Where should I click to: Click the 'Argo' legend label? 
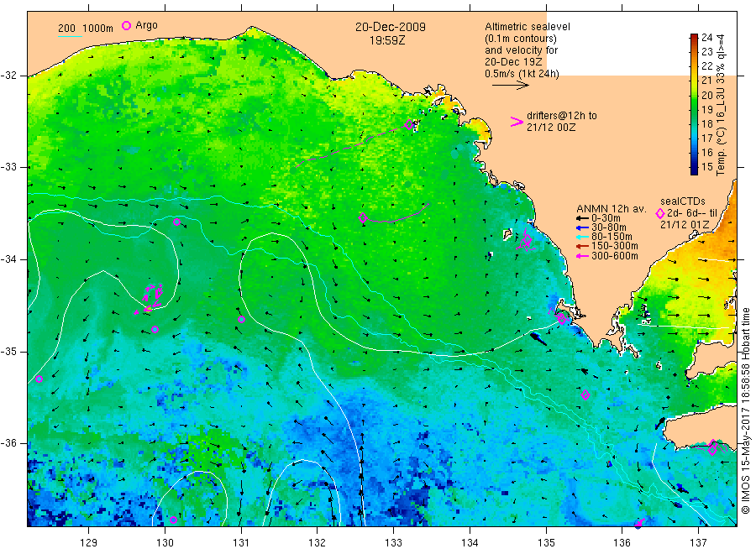click(x=146, y=25)
